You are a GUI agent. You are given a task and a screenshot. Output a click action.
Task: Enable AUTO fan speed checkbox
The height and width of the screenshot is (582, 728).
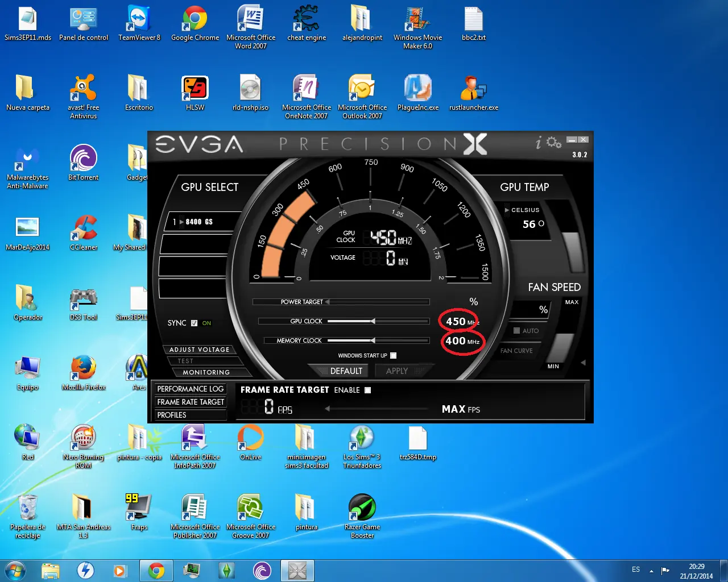click(517, 330)
